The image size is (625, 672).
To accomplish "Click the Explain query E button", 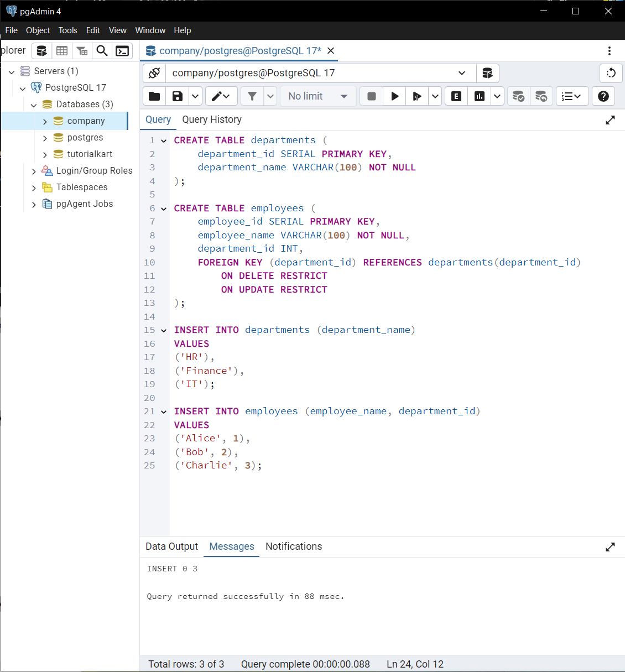I will [x=456, y=96].
